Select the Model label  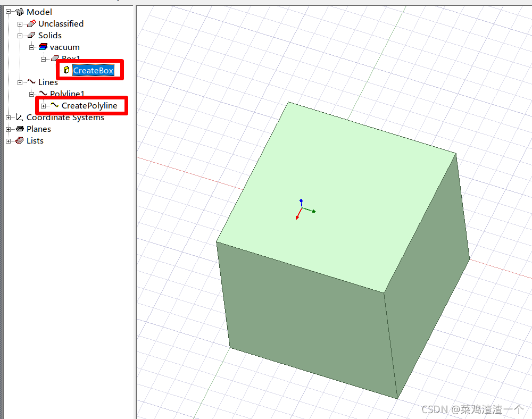pyautogui.click(x=39, y=12)
